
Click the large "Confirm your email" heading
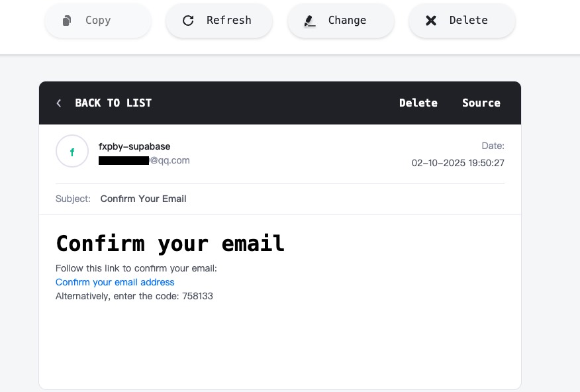[170, 244]
